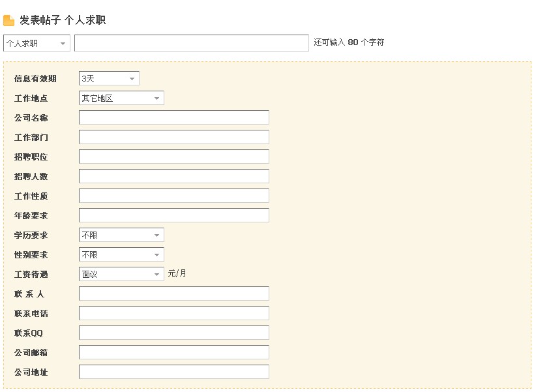Open the 个人求职 category dropdown
The height and width of the screenshot is (392, 536).
pyautogui.click(x=37, y=43)
